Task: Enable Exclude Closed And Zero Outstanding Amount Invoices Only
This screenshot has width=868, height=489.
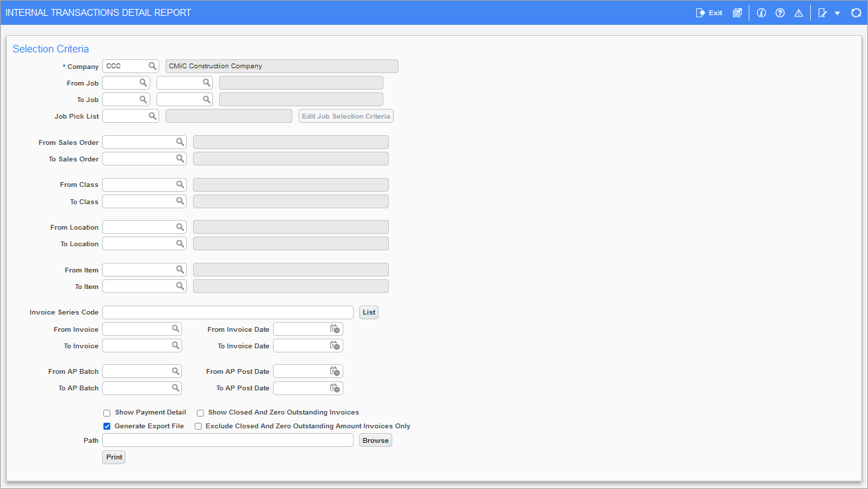Action: (199, 426)
